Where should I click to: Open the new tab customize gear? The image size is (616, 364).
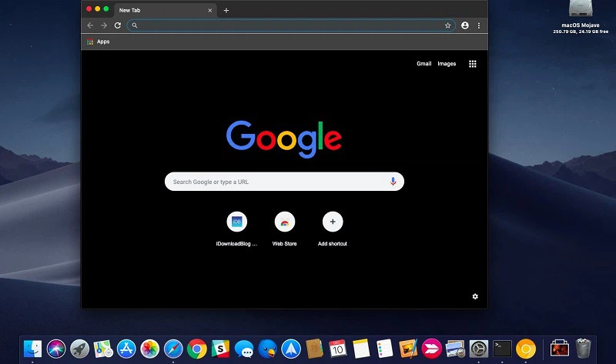click(475, 296)
